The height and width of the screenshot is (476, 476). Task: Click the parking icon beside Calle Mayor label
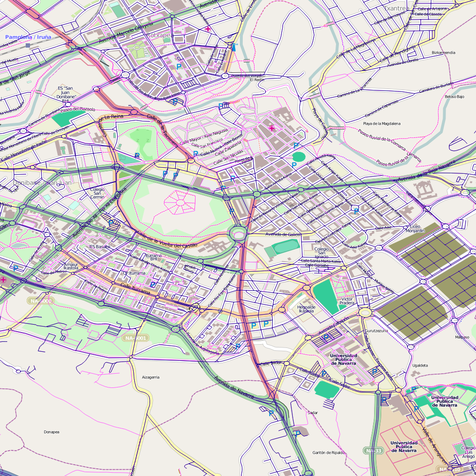pos(196,154)
